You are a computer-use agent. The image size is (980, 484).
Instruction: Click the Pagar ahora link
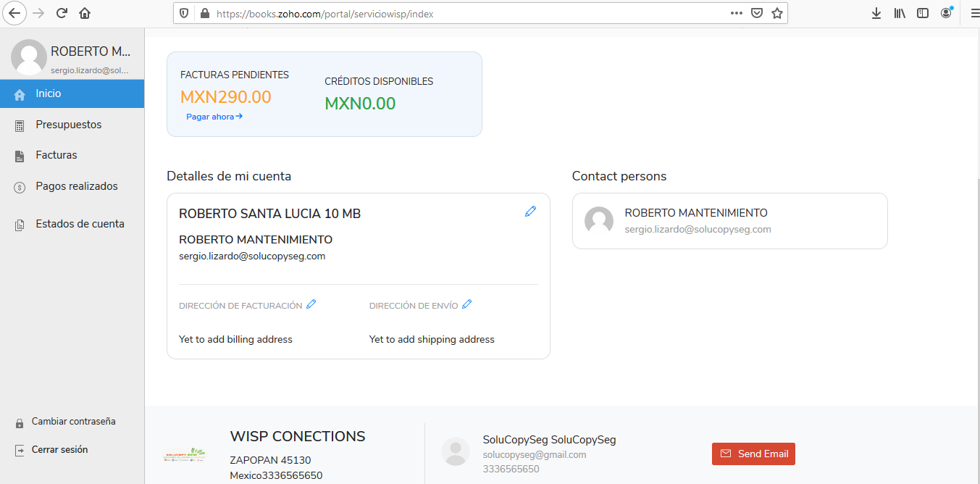tap(214, 117)
